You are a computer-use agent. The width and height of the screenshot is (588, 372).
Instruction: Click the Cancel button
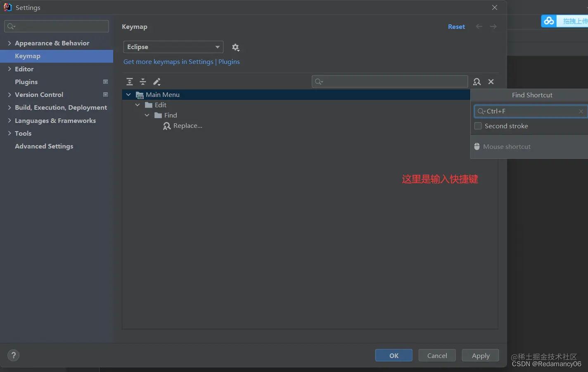pyautogui.click(x=437, y=356)
